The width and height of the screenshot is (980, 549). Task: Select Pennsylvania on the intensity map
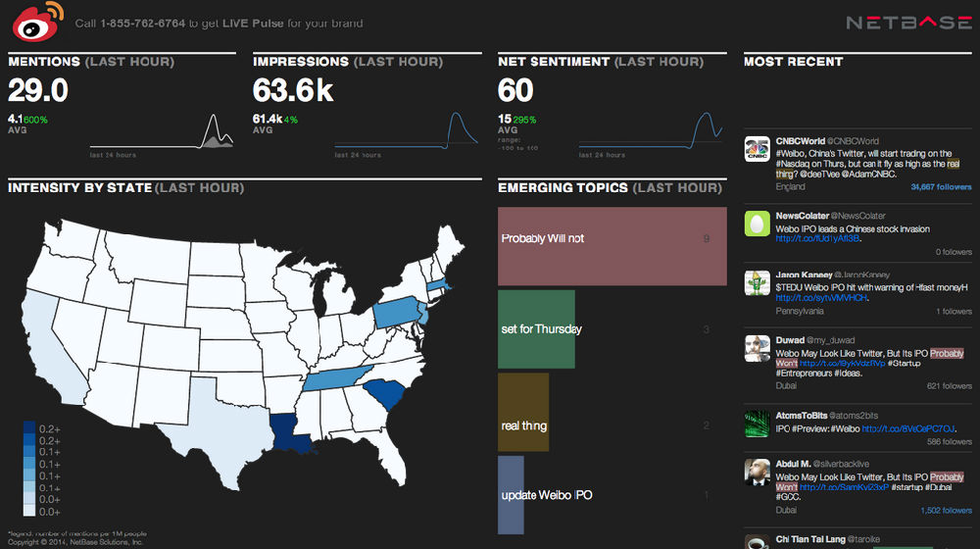tap(397, 312)
